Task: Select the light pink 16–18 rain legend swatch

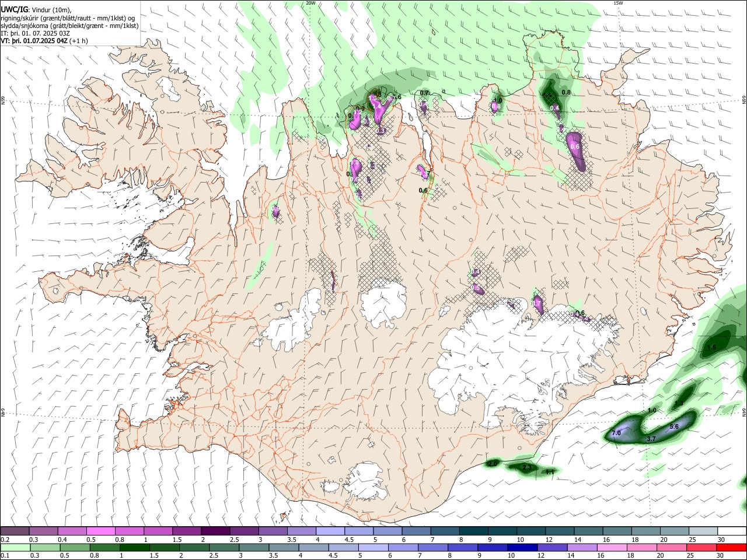Action: click(x=611, y=547)
